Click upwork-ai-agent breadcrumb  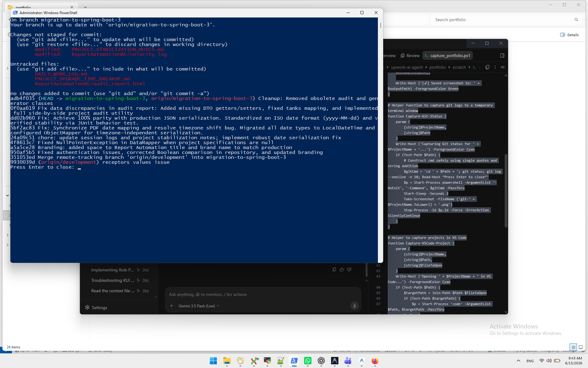coord(407,67)
